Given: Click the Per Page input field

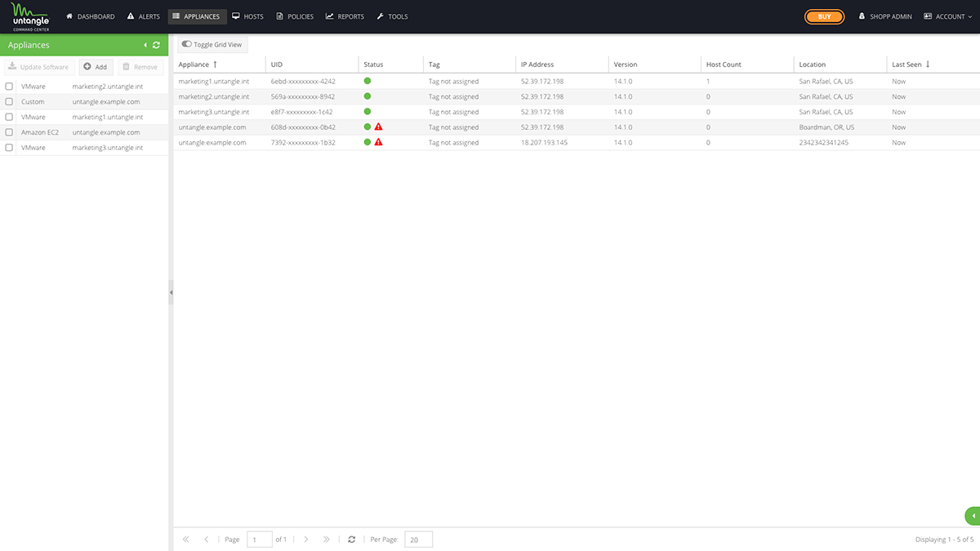Looking at the screenshot, I should point(418,540).
